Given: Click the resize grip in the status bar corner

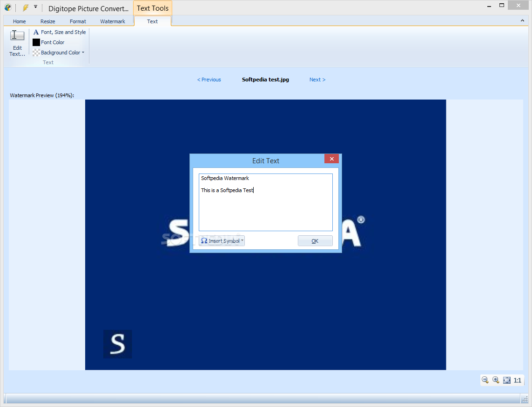Looking at the screenshot, I should pyautogui.click(x=525, y=399).
